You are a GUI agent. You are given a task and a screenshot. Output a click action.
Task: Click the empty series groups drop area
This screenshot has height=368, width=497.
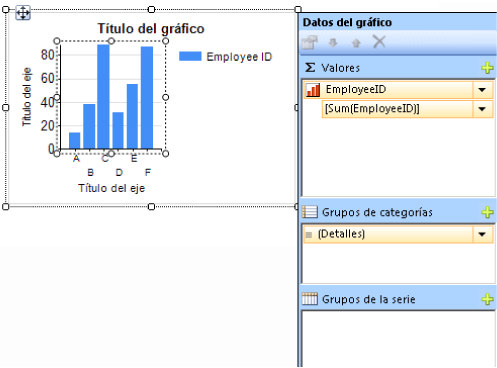(x=398, y=339)
